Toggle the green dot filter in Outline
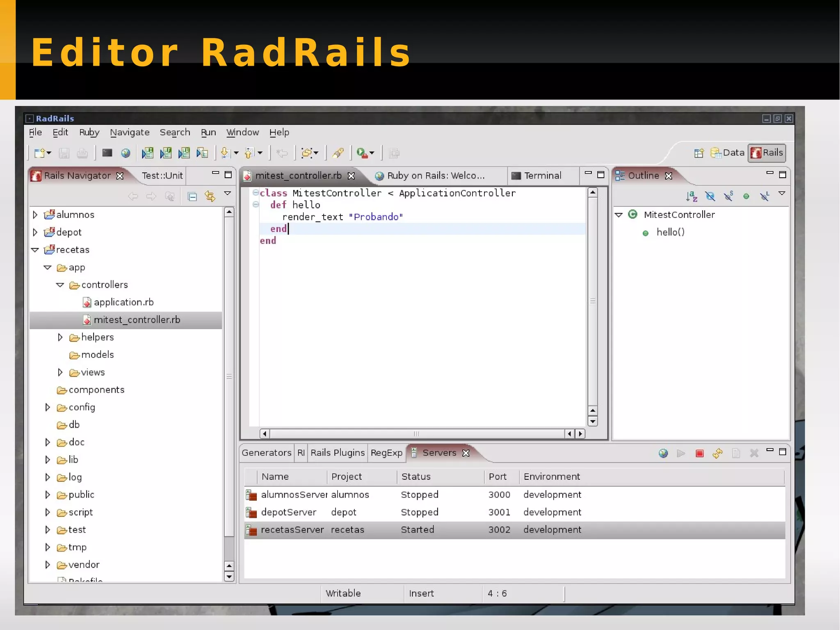840x630 pixels. (746, 197)
